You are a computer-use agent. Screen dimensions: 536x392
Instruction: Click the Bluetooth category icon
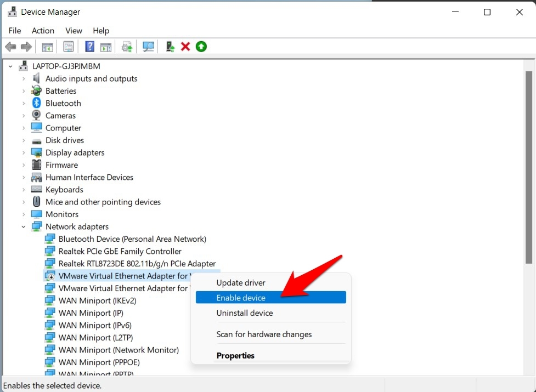(37, 103)
